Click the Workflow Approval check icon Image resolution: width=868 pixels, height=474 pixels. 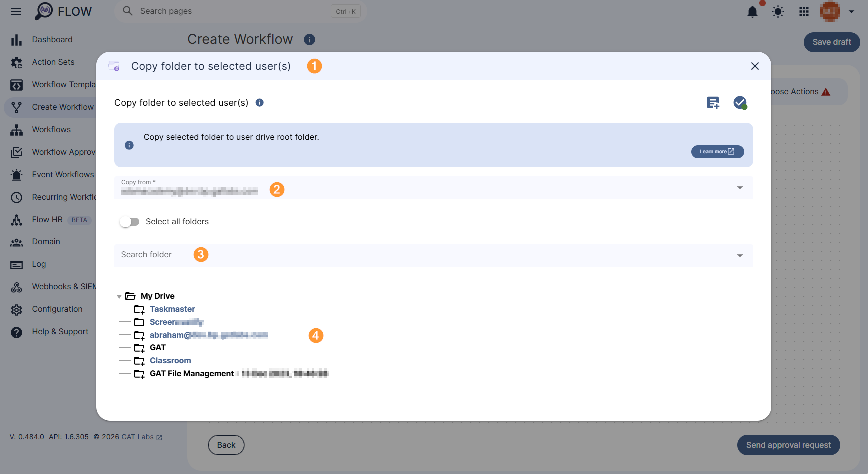pos(17,152)
